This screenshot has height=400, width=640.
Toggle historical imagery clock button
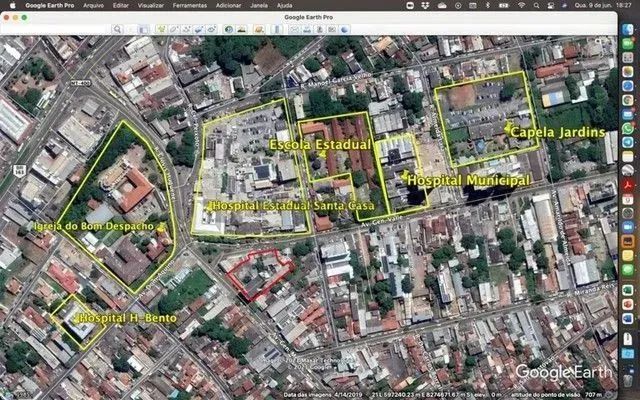pyautogui.click(x=227, y=29)
